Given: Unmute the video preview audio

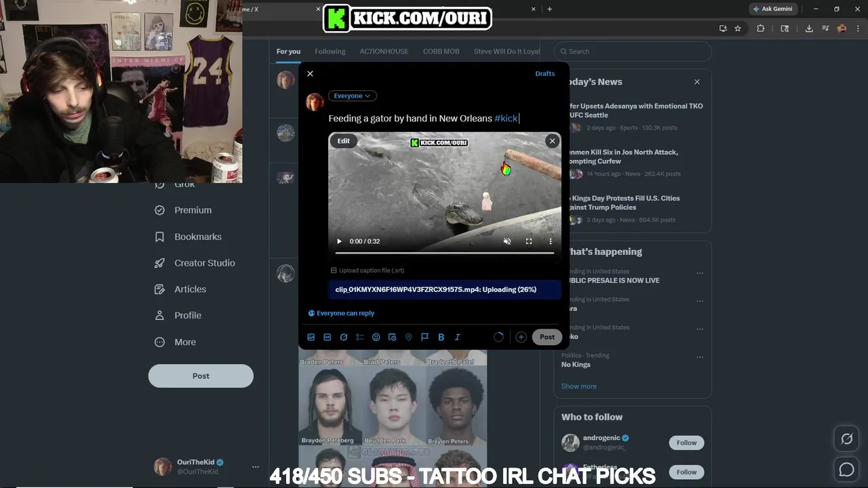Looking at the screenshot, I should (507, 241).
